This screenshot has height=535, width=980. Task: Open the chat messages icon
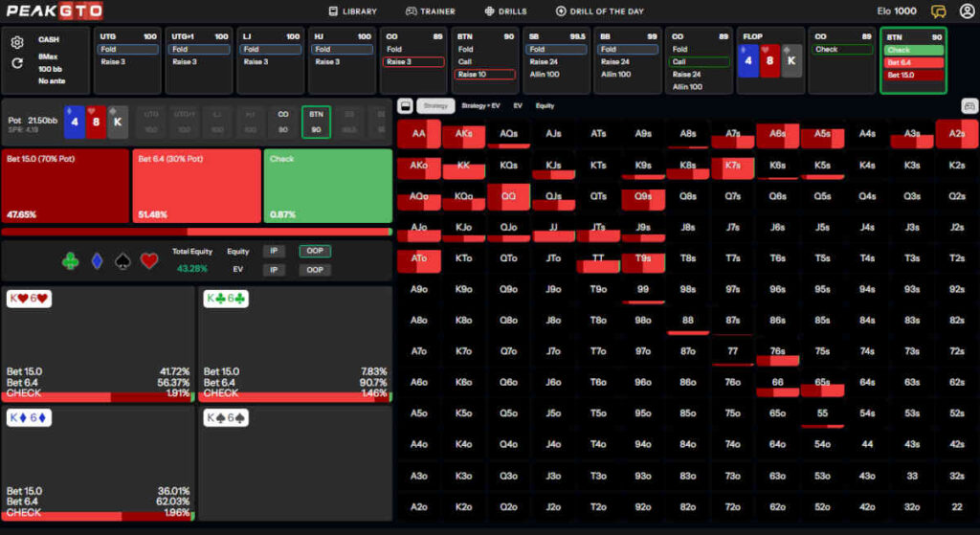coord(939,11)
